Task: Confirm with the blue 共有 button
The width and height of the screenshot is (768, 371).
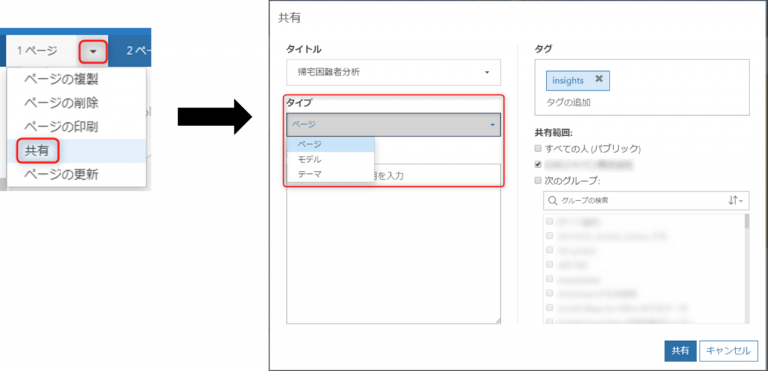Action: (x=680, y=351)
